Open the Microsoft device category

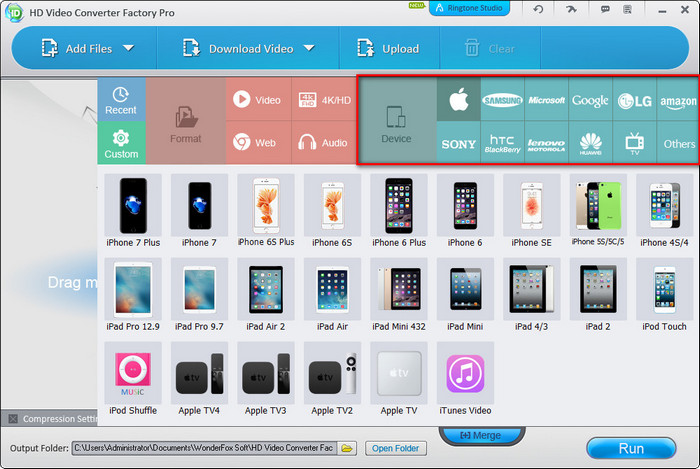click(x=546, y=100)
